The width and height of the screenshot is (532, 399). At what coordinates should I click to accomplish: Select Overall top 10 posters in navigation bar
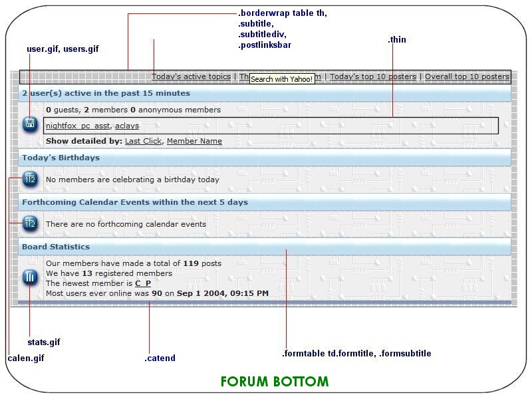467,76
